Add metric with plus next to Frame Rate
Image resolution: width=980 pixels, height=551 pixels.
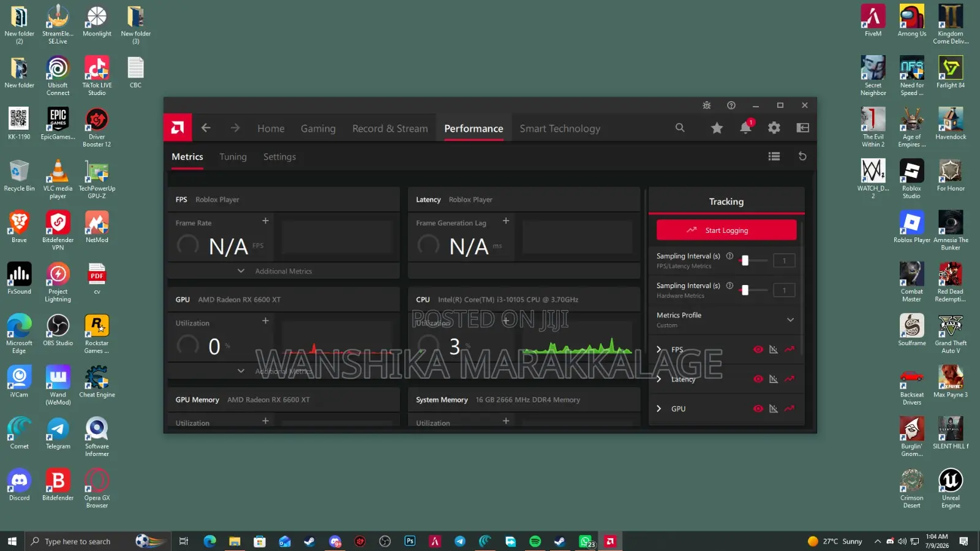265,221
